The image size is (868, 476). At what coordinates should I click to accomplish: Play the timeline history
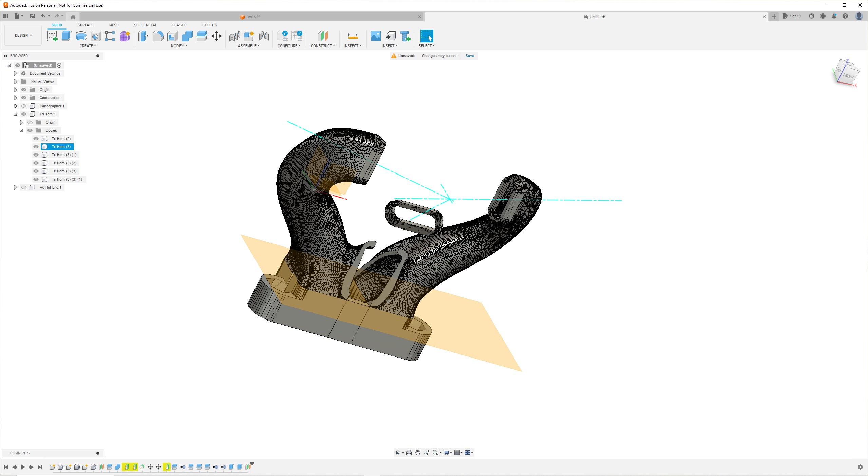tap(23, 467)
